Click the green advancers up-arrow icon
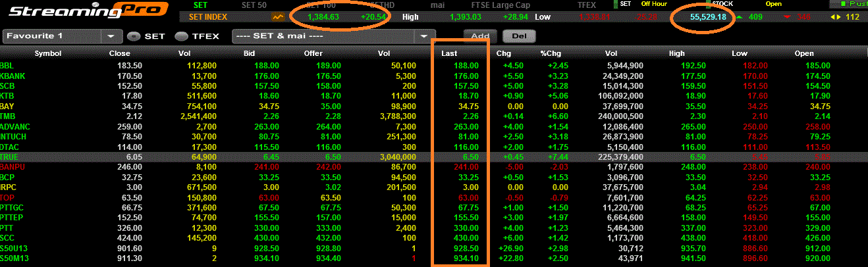This screenshot has width=868, height=267. (740, 17)
